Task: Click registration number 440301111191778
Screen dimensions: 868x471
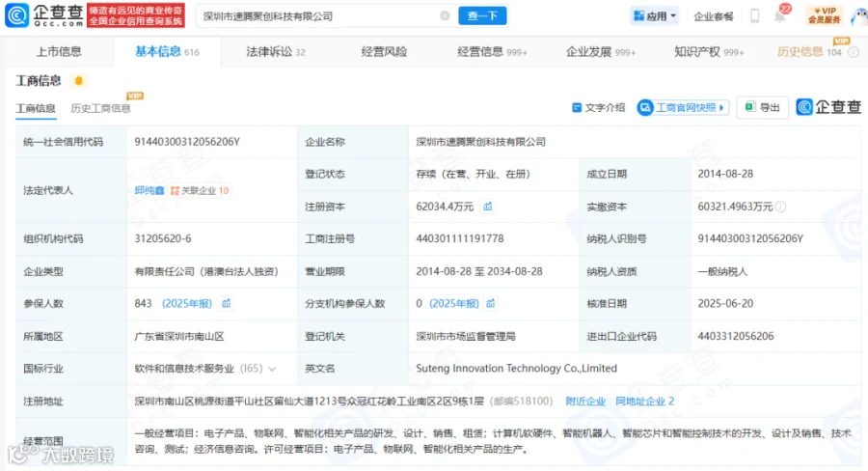Action: (460, 238)
